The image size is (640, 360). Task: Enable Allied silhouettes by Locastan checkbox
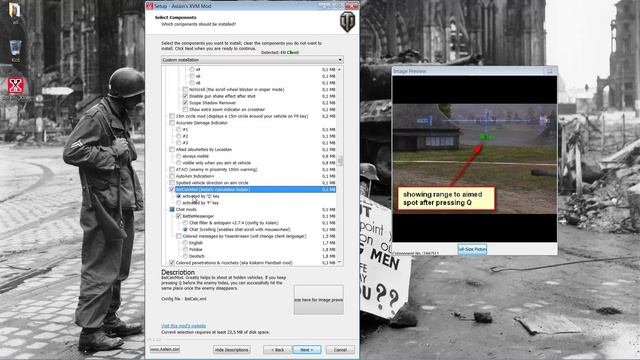[x=172, y=149]
